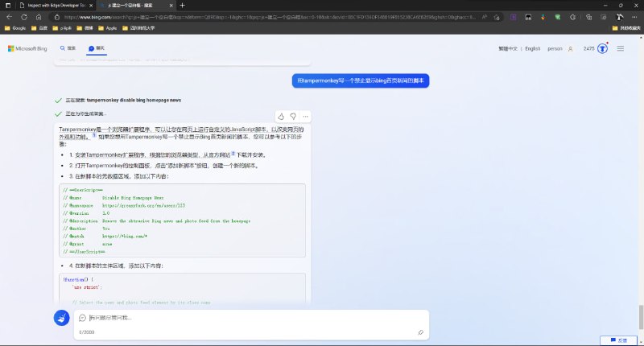Close the js 建立一个空白 tab

171,6
